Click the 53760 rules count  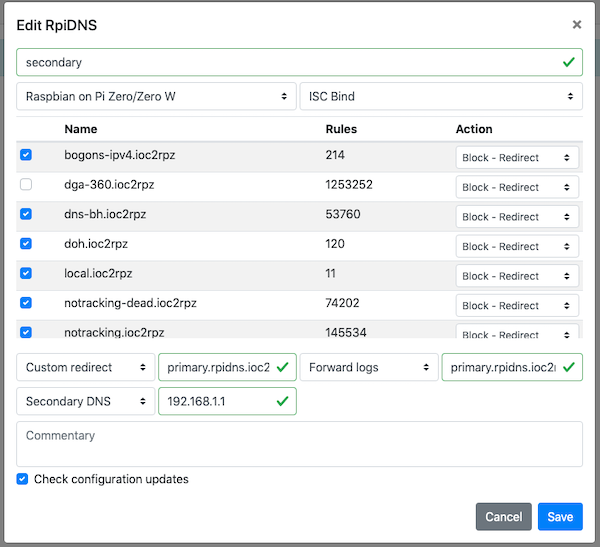coord(343,214)
